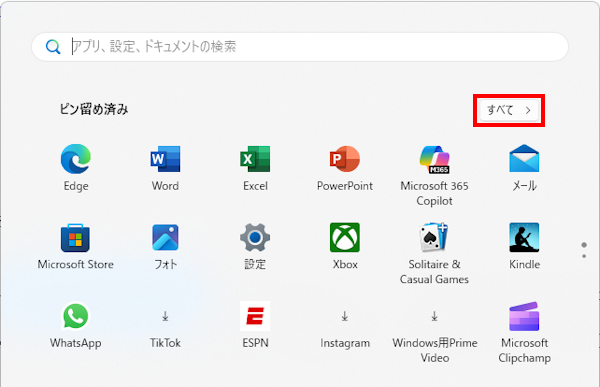Launch Microsoft Store
Screen dimensions: 600x387
tap(75, 238)
